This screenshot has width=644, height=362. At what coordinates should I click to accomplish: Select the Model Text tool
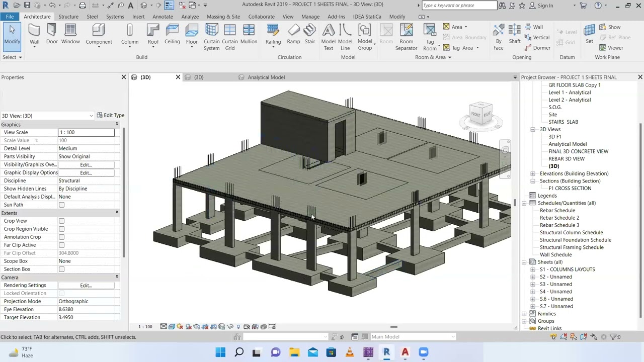[328, 37]
